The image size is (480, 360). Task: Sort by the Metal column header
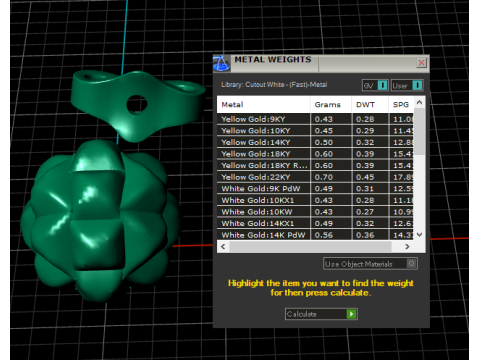pyautogui.click(x=263, y=105)
